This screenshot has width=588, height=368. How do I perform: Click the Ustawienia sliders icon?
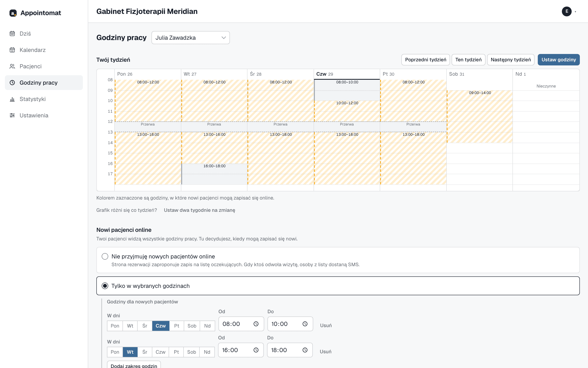(x=12, y=115)
